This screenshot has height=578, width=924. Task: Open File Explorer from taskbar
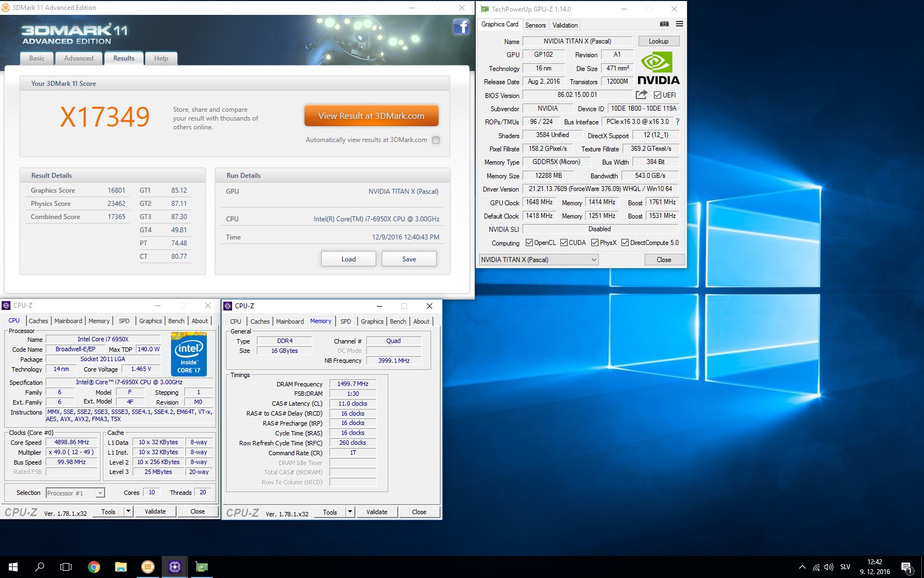tap(120, 566)
